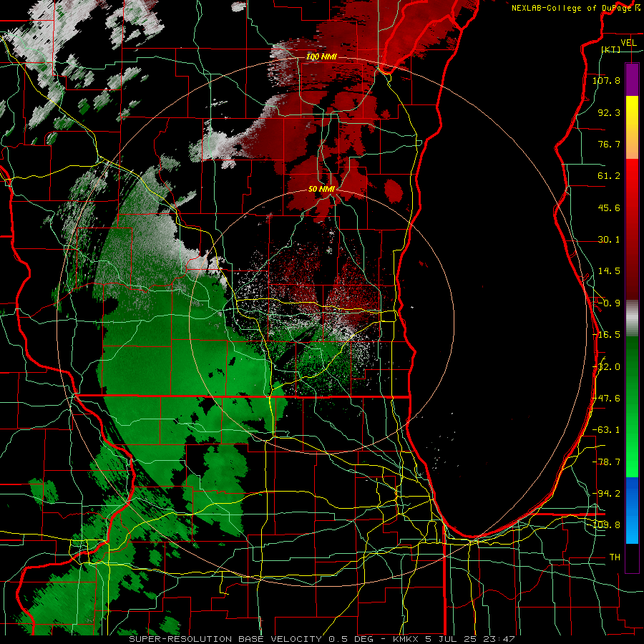The height and width of the screenshot is (644, 644).
Task: Click the 100 NMI range ring label
Action: (x=321, y=57)
